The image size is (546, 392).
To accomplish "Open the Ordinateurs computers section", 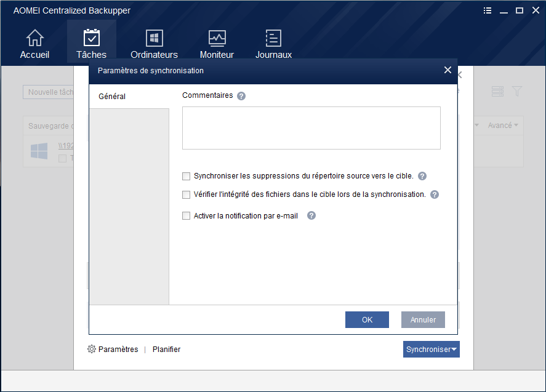I will coord(155,44).
